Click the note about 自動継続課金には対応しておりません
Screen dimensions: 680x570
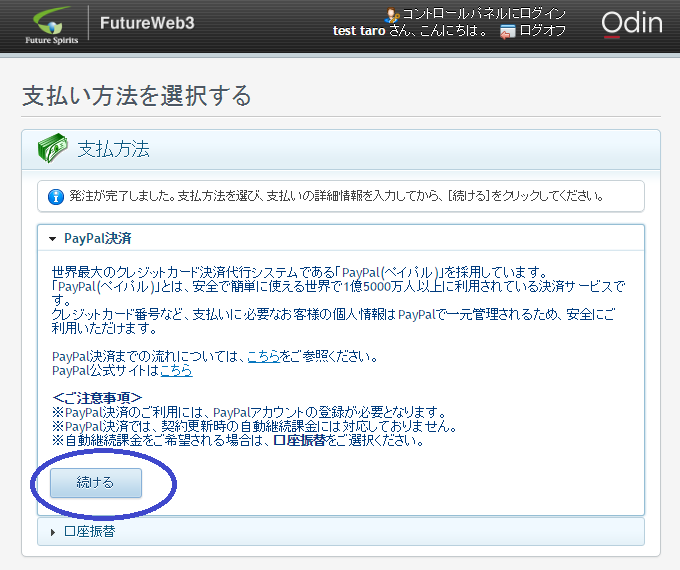pos(255,426)
